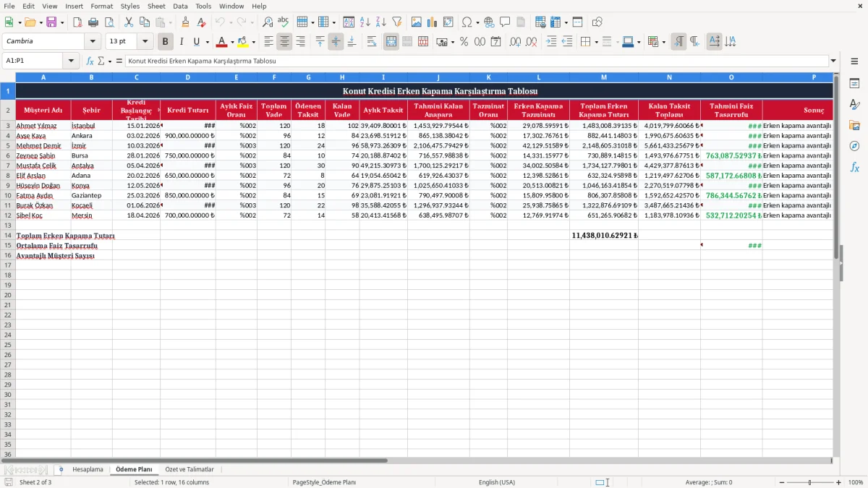Click English (USA) language in status bar
868x488 pixels.
(x=497, y=482)
